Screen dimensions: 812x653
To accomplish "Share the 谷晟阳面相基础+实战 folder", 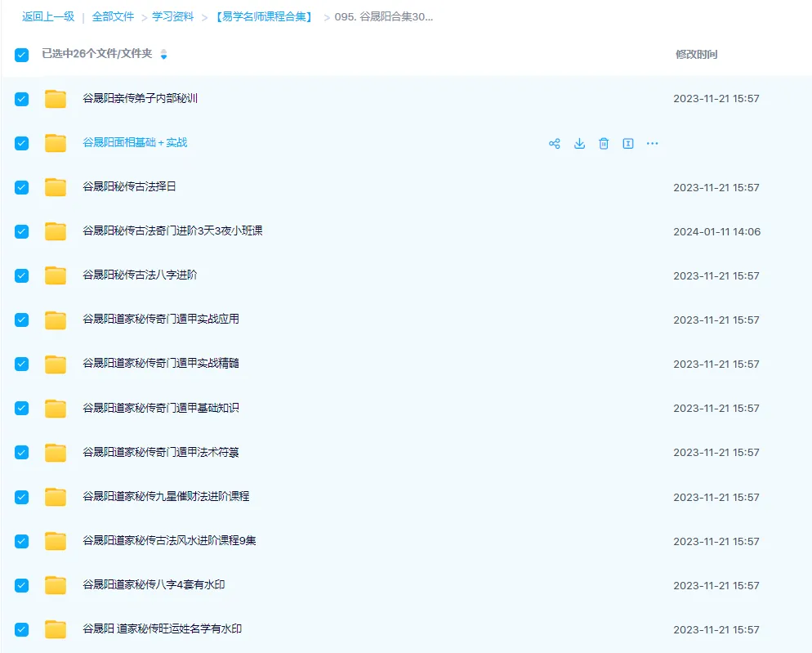I will point(554,144).
